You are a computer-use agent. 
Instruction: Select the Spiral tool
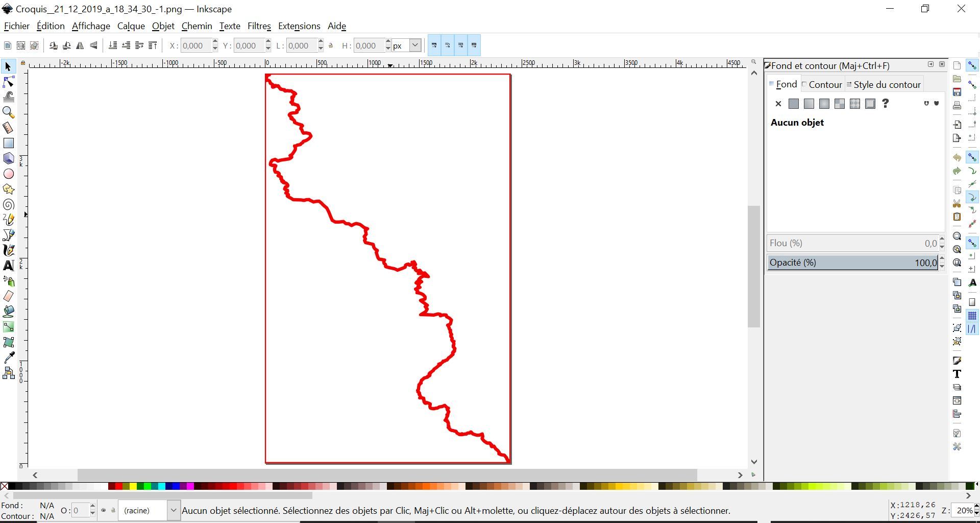tap(8, 205)
